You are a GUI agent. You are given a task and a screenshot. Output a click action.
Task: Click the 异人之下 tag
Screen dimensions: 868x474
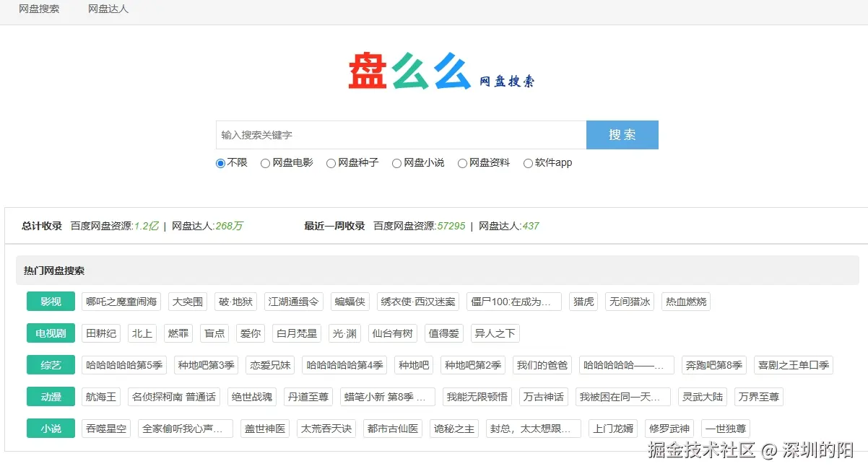495,333
